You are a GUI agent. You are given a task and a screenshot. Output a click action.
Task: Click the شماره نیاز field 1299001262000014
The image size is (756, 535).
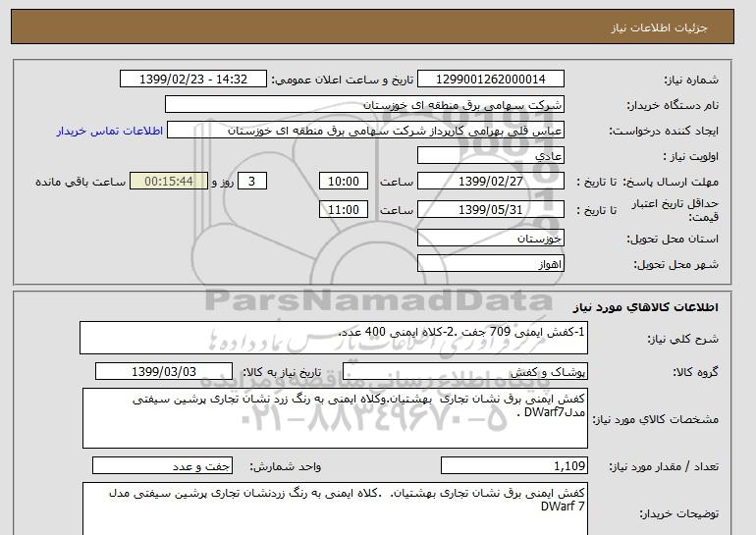(x=493, y=79)
